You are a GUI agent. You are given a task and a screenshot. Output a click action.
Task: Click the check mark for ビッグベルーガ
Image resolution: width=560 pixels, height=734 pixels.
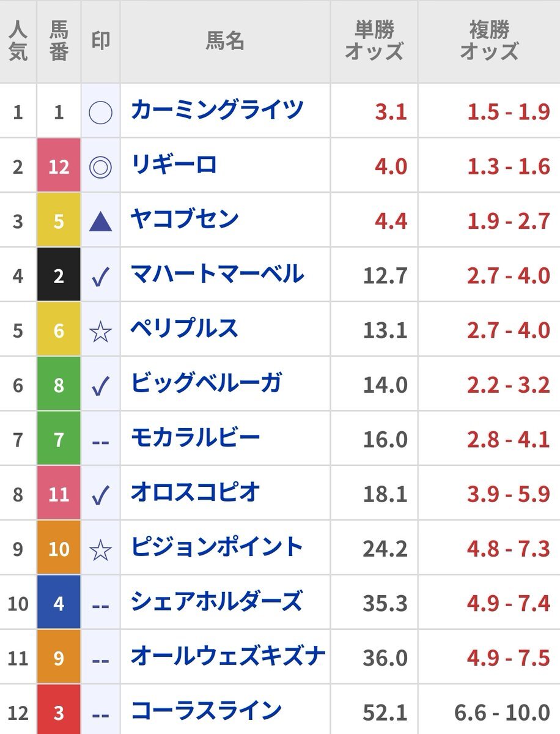(x=100, y=385)
